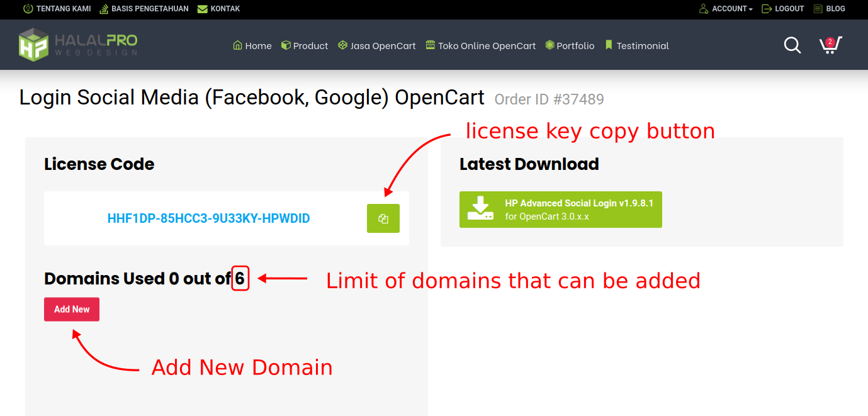Click the Kontak envelope icon
The height and width of the screenshot is (416, 868).
pyautogui.click(x=202, y=9)
